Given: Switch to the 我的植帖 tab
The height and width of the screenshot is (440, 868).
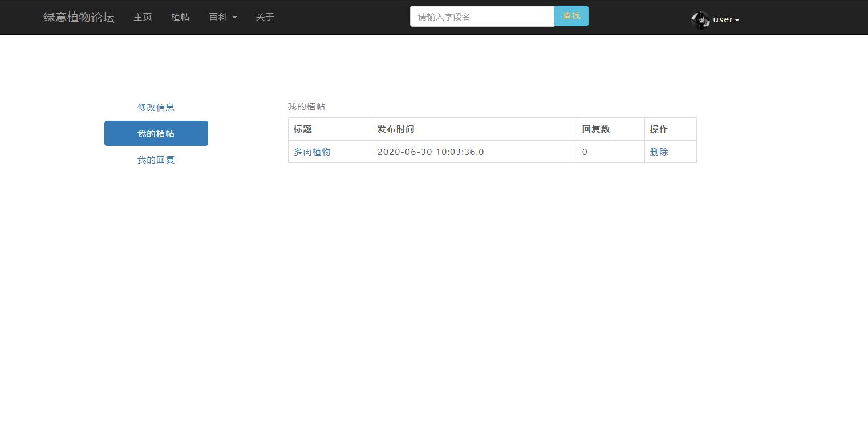Looking at the screenshot, I should (156, 133).
